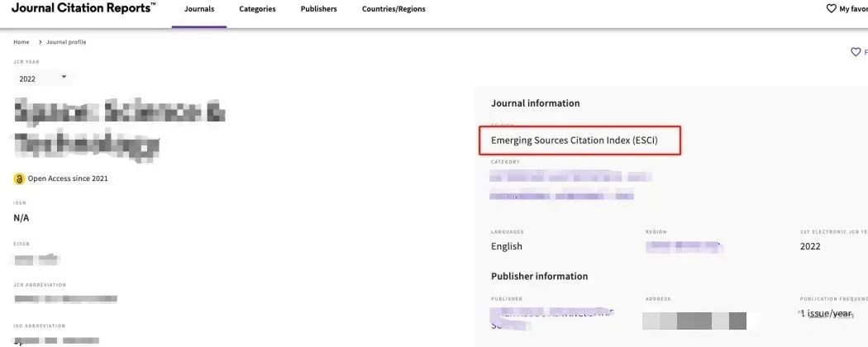Open the Categories tab
This screenshot has width=868, height=347.
pyautogui.click(x=257, y=9)
